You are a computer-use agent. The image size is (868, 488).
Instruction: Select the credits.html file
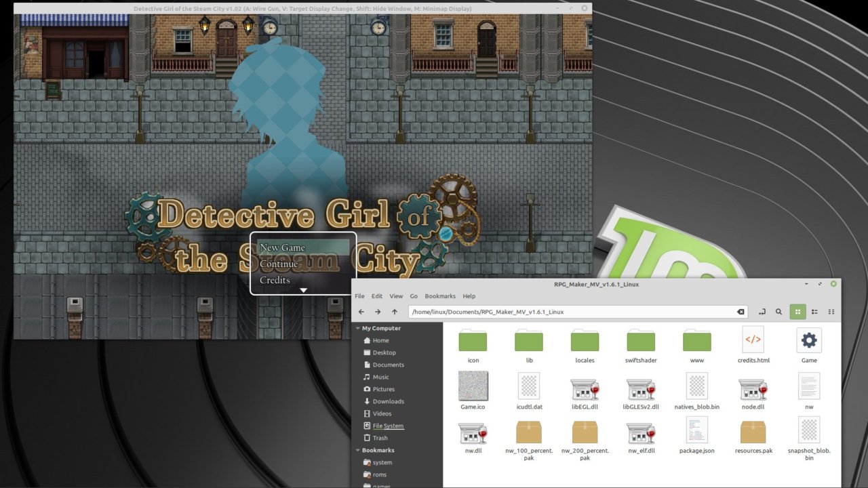(753, 340)
